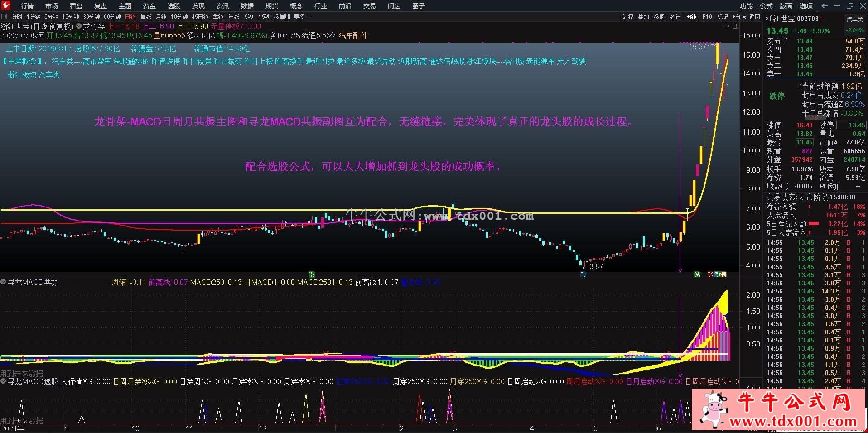The height and width of the screenshot is (433, 868).
Task: Open the 公式 menu
Action: [x=766, y=6]
